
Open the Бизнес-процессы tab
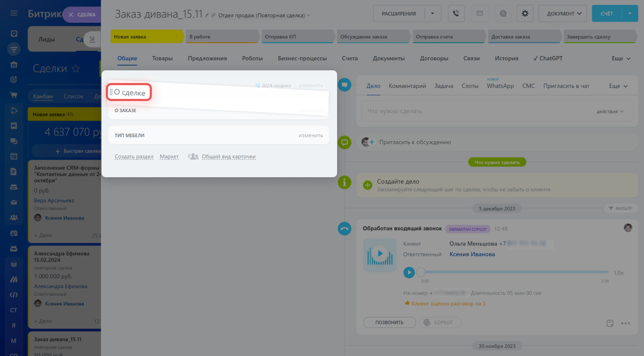(x=302, y=58)
